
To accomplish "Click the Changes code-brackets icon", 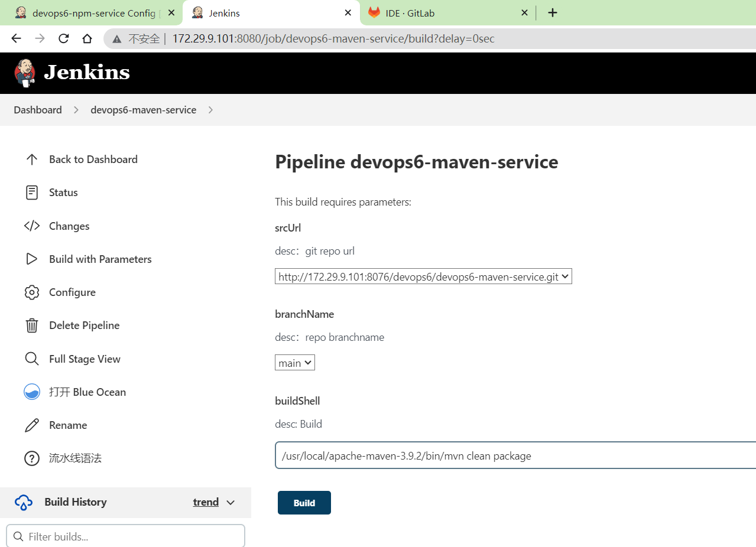I will pos(32,226).
